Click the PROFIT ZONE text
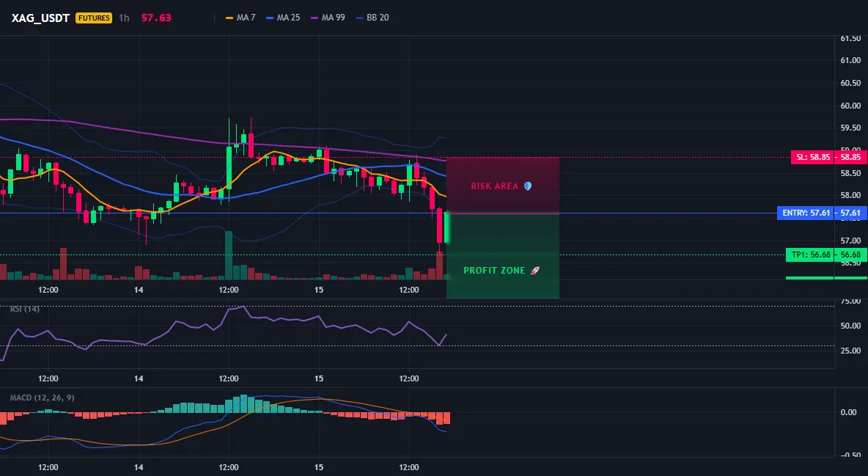The height and width of the screenshot is (476, 868). pos(494,271)
